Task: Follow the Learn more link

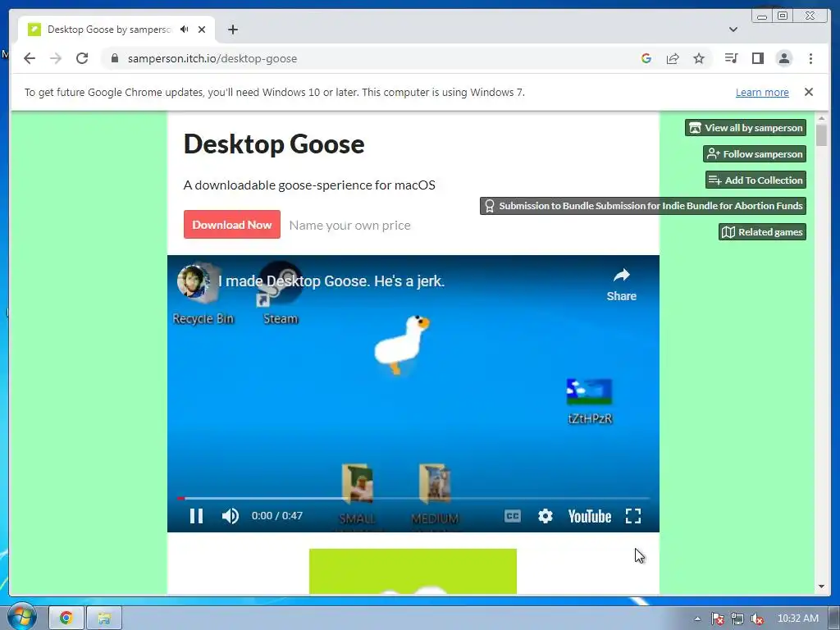Action: (762, 92)
